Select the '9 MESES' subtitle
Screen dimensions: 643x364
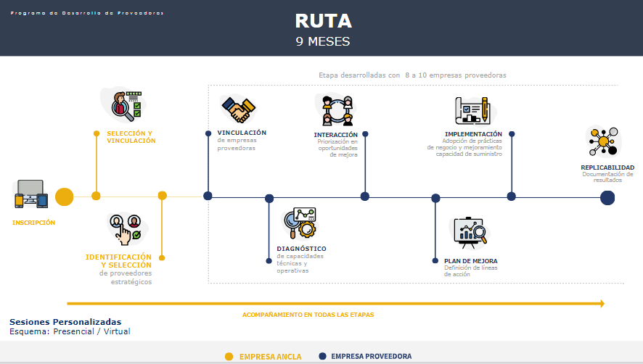click(323, 41)
